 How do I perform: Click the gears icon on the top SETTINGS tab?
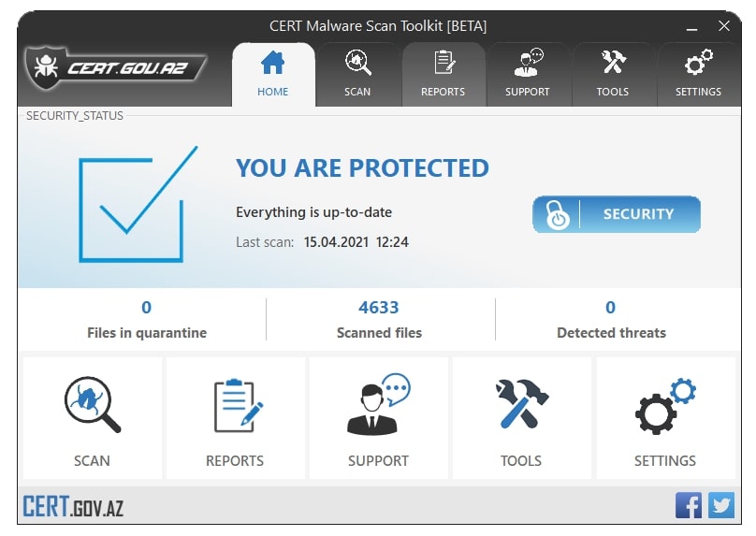699,62
